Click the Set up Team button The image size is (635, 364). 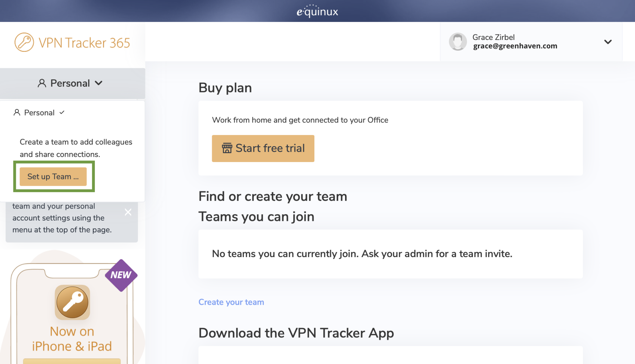53,177
